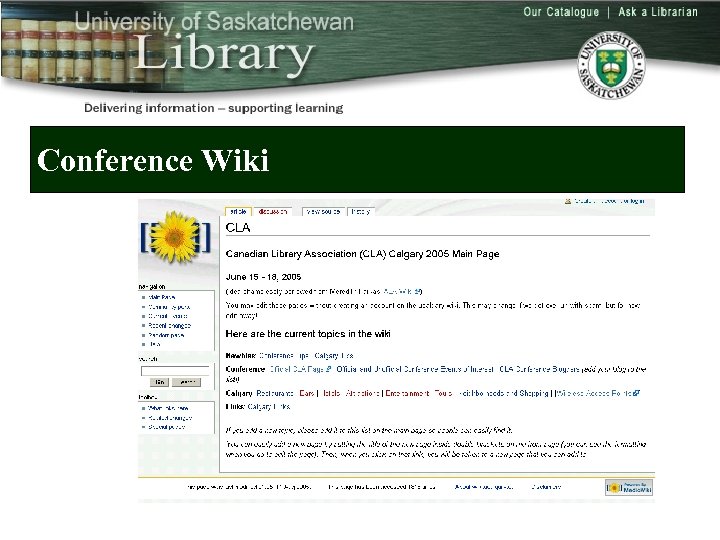Open the CLA Conference Bloggers link
This screenshot has height=540, width=720.
tap(539, 369)
